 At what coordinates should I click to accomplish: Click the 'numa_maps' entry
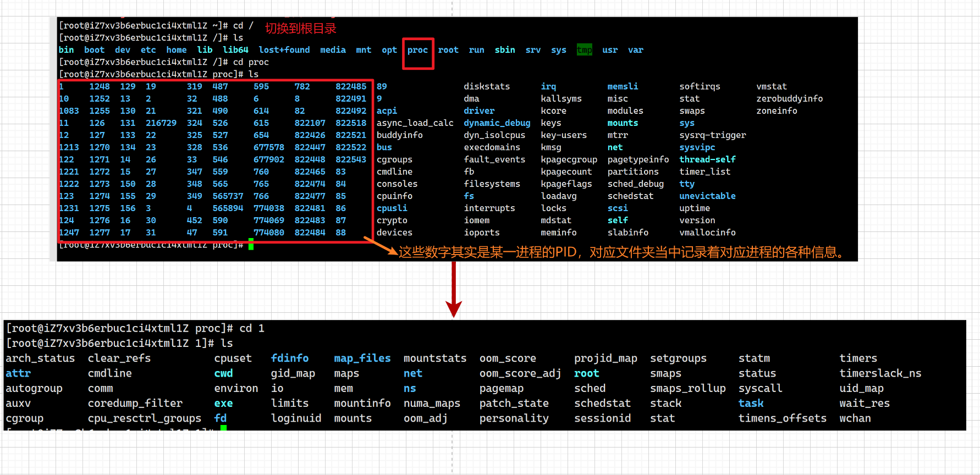432,404
